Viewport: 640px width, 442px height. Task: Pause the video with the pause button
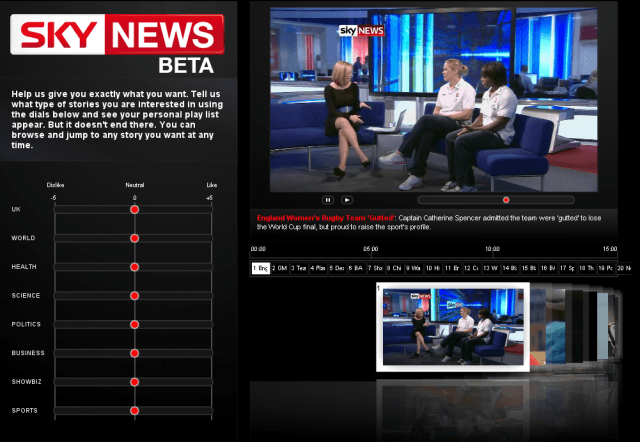pos(327,199)
